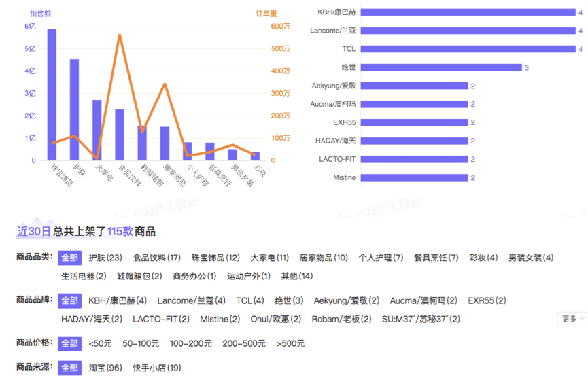Select the <50元 price range
The height and width of the screenshot is (378, 588).
[x=100, y=343]
